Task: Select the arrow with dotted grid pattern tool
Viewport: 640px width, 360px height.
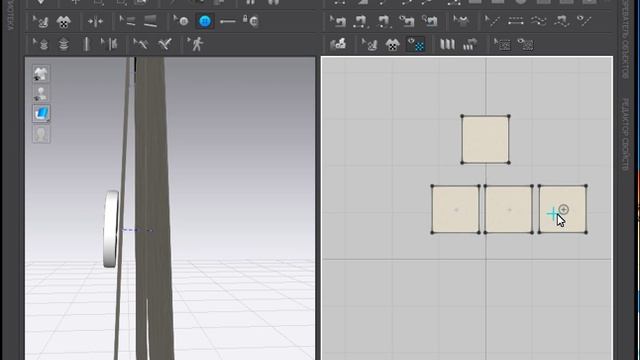Action: point(502,44)
